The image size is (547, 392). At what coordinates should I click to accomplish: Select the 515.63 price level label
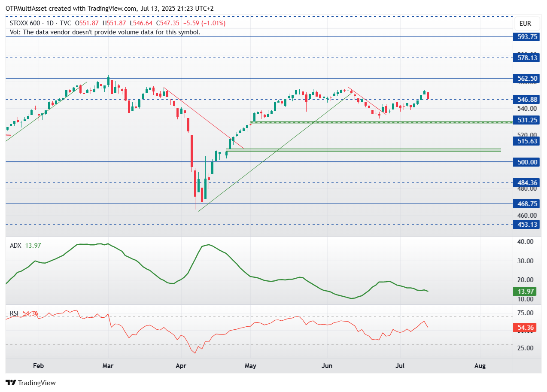(x=526, y=141)
